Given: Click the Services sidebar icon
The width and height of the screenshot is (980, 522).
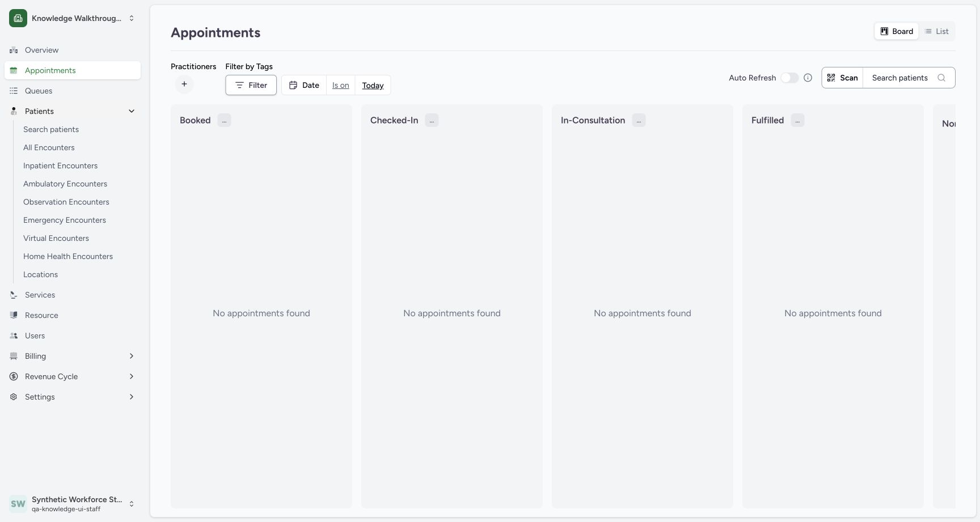Looking at the screenshot, I should [14, 295].
